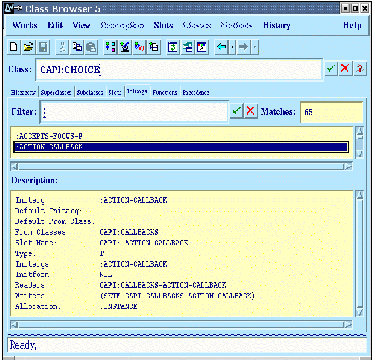
Task: Click the microscope inspect toolbar icon
Action: pyautogui.click(x=125, y=48)
